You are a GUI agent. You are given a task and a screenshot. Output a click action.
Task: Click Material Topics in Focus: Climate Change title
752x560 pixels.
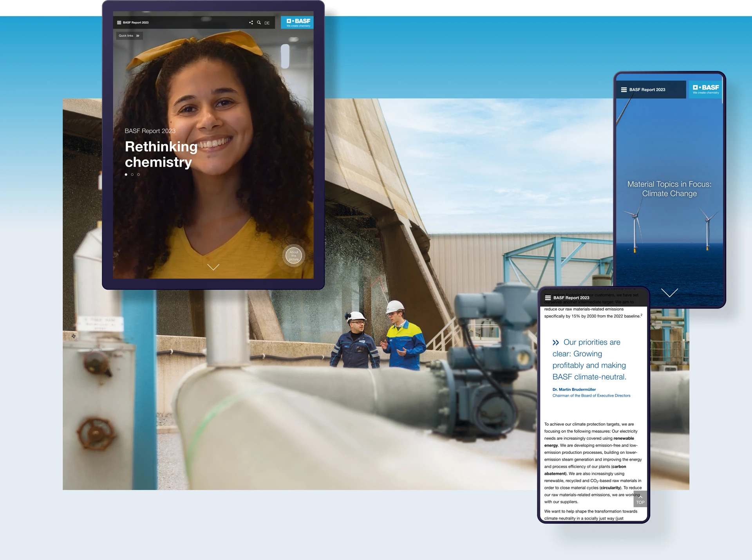click(x=669, y=189)
